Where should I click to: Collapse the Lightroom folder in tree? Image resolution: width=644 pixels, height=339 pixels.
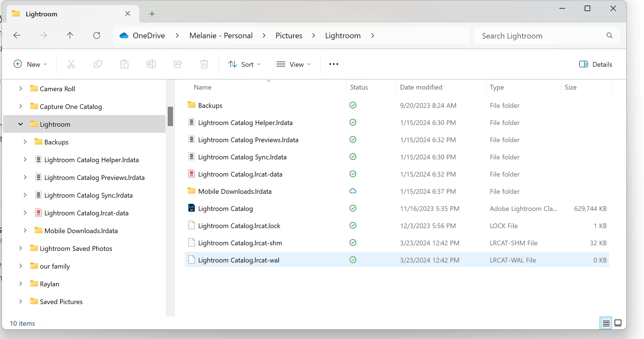pyautogui.click(x=21, y=124)
